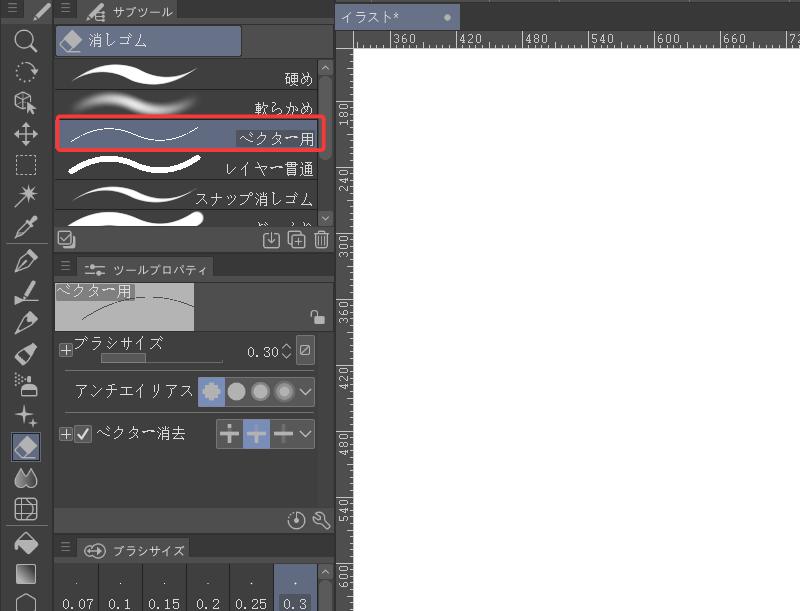Expand the ブラシサイズ extra settings with plus button
The height and width of the screenshot is (611, 800).
click(x=67, y=351)
